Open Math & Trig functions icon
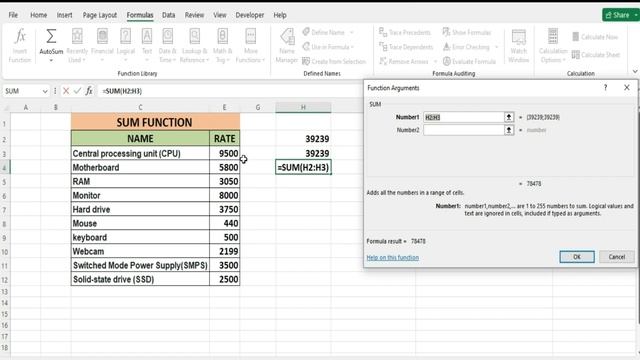 pyautogui.click(x=222, y=36)
